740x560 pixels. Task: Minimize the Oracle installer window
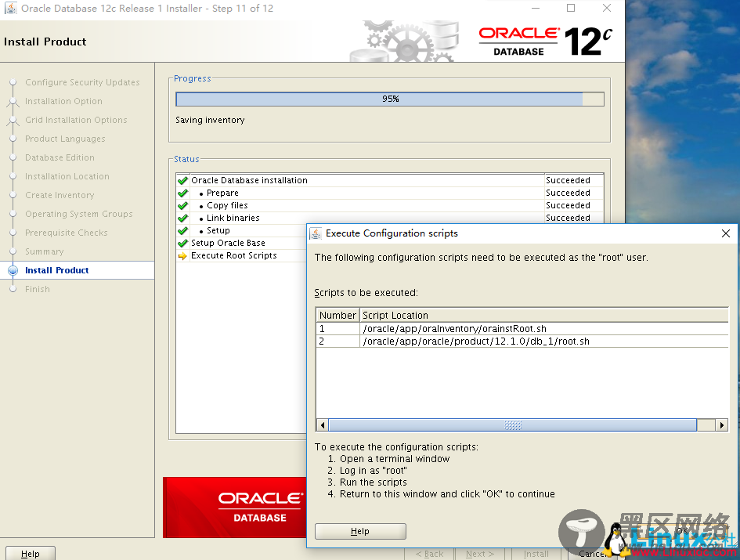[x=536, y=8]
